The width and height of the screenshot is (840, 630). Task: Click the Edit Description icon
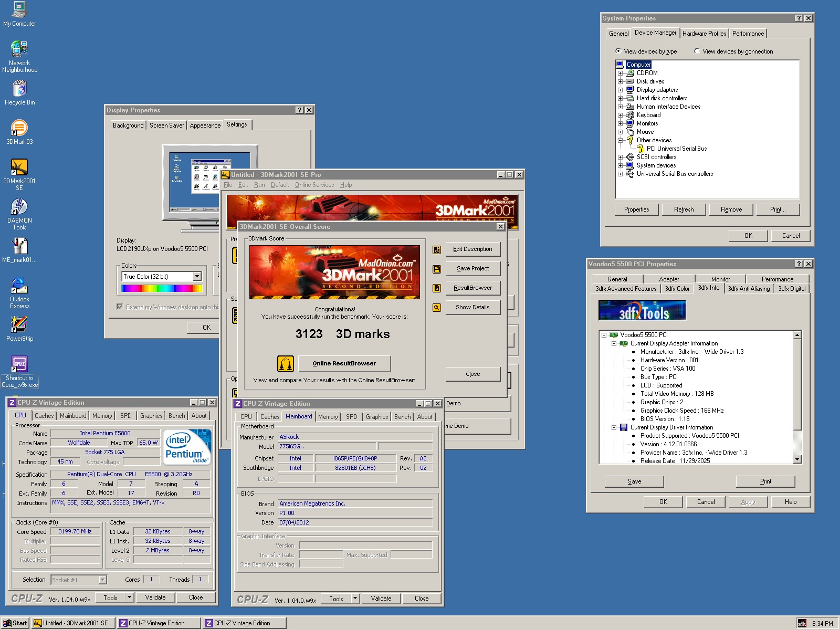point(437,249)
